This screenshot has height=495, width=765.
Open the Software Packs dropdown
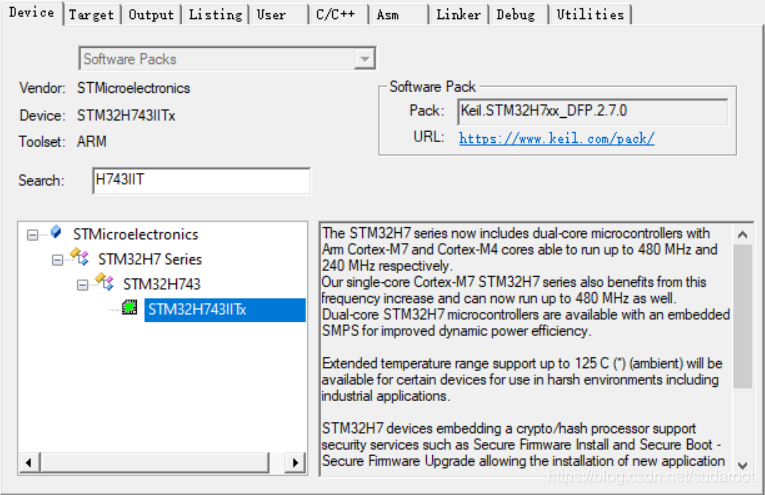(x=227, y=59)
